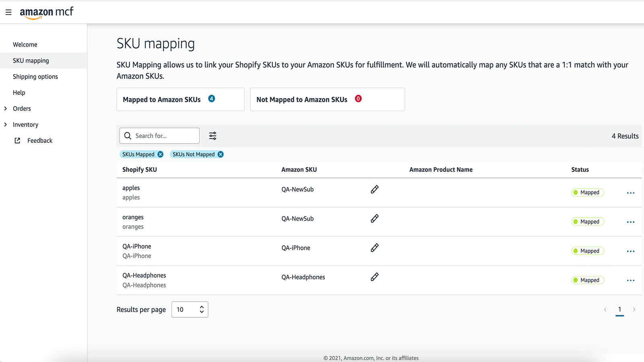Click the copyright footer text
The height and width of the screenshot is (362, 644).
pos(371,358)
